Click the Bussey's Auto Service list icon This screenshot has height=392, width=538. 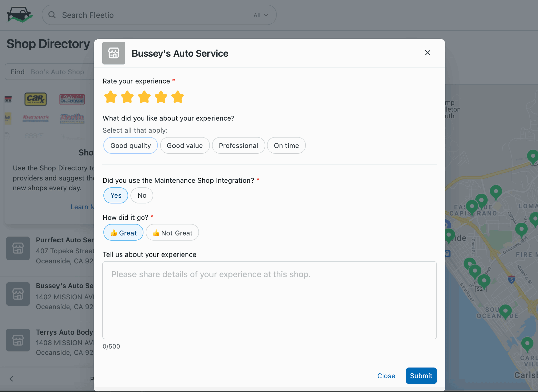click(18, 294)
